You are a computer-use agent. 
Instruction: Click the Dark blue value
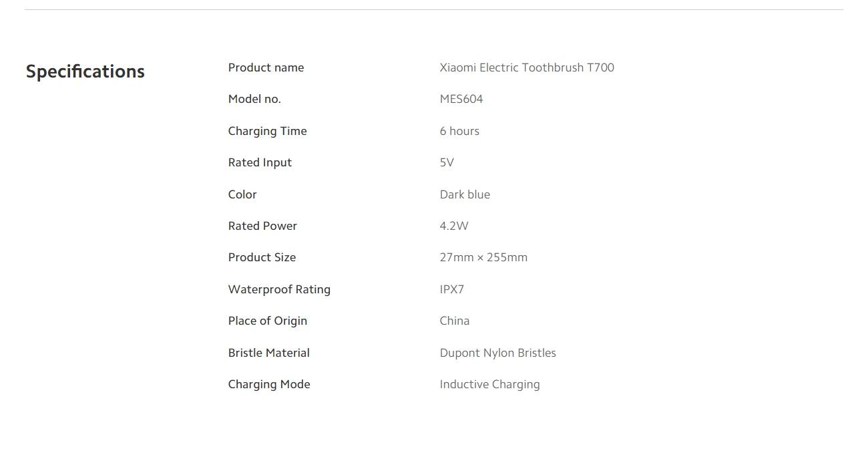point(465,194)
